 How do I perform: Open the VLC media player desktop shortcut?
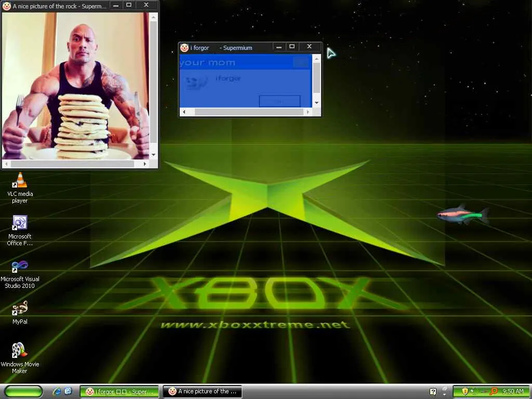coord(20,188)
